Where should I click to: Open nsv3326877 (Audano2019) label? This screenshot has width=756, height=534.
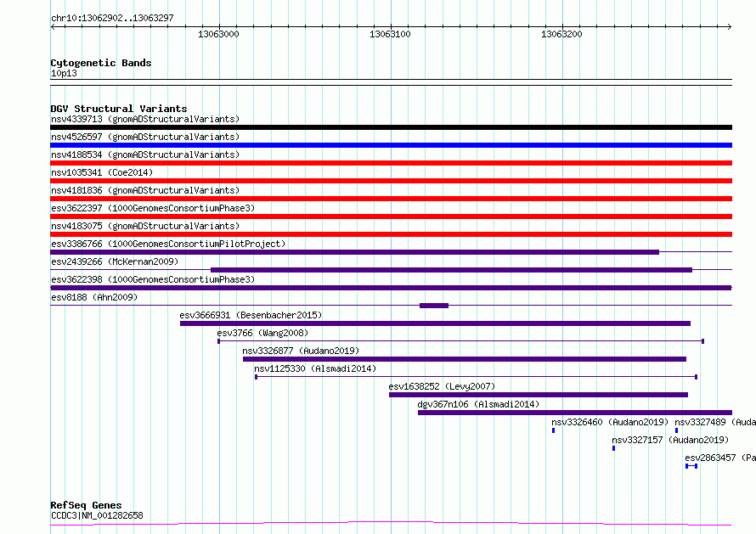tap(301, 351)
